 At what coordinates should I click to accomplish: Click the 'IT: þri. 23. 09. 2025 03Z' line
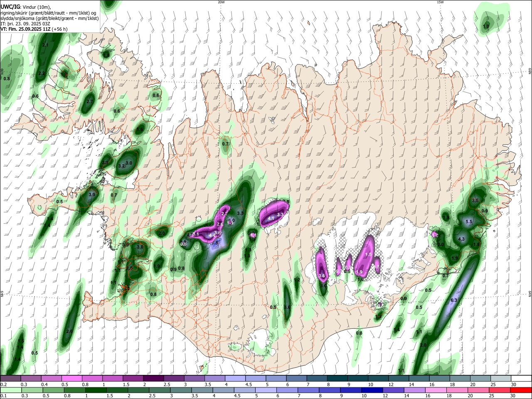click(25, 24)
